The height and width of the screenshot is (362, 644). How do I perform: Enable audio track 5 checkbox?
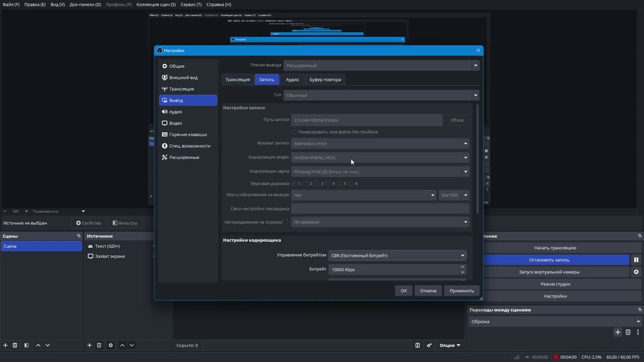340,184
